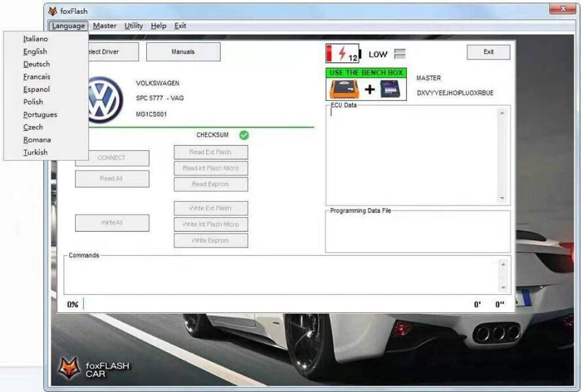Click the MASTER label
This screenshot has width=581, height=392.
coord(429,78)
